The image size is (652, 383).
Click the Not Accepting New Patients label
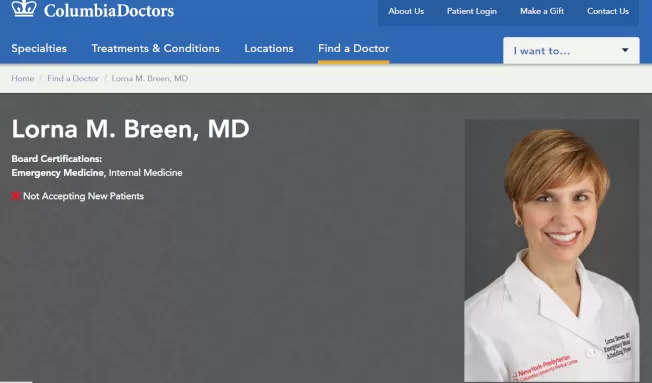(83, 196)
